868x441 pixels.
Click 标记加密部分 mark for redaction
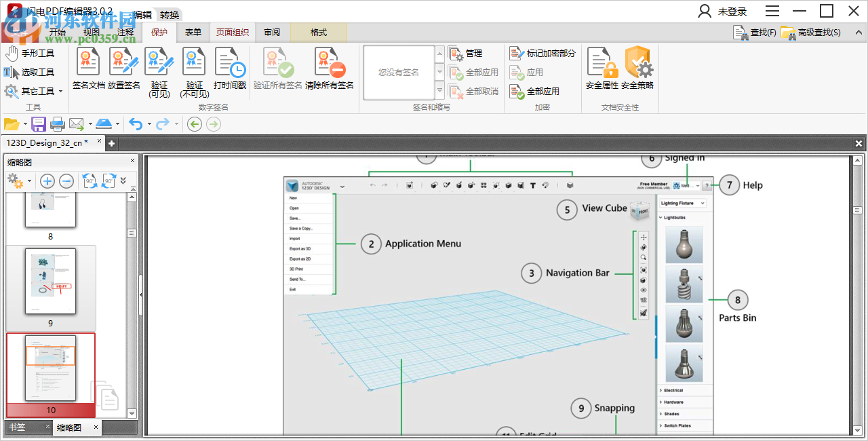542,53
